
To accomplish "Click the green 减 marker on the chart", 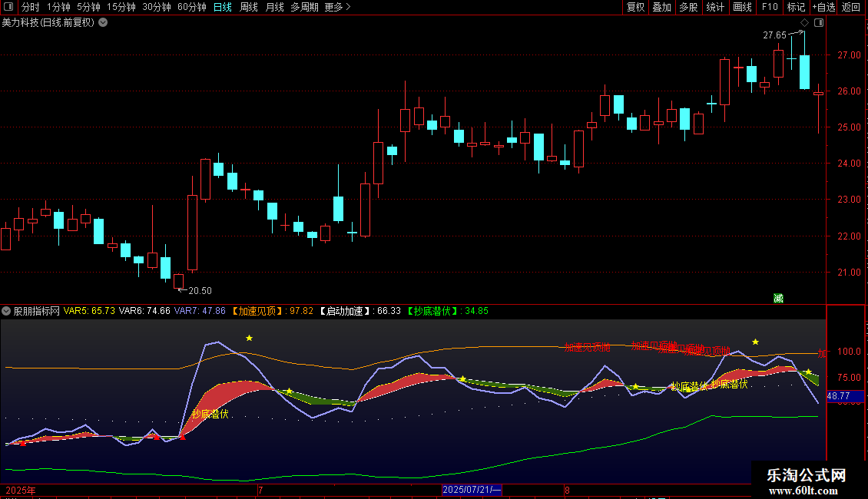I will [778, 298].
